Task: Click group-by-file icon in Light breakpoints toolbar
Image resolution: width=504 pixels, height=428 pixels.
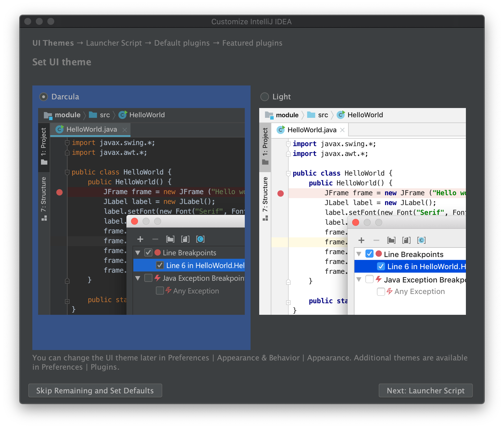Action: (406, 240)
